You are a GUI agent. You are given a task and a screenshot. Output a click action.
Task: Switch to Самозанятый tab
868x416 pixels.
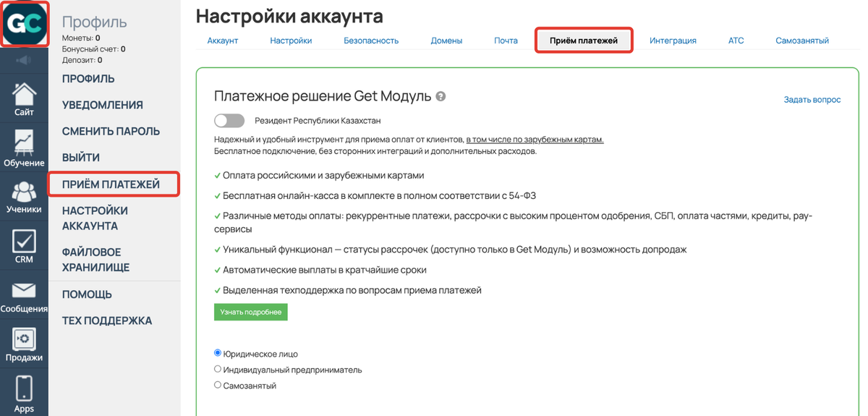coord(802,41)
